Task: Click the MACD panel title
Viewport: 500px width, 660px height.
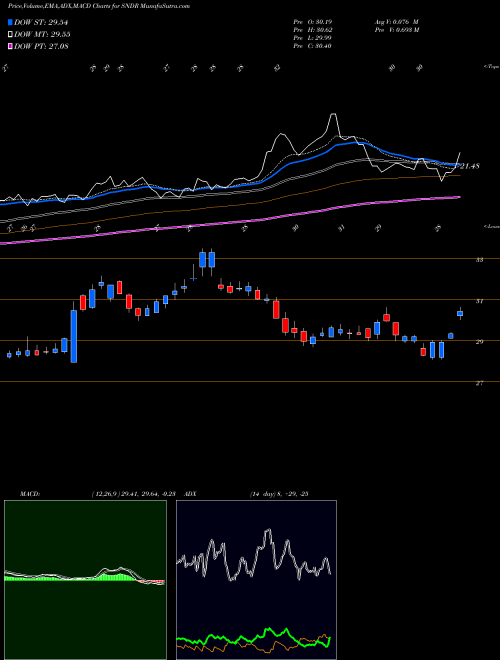Action: [30, 494]
